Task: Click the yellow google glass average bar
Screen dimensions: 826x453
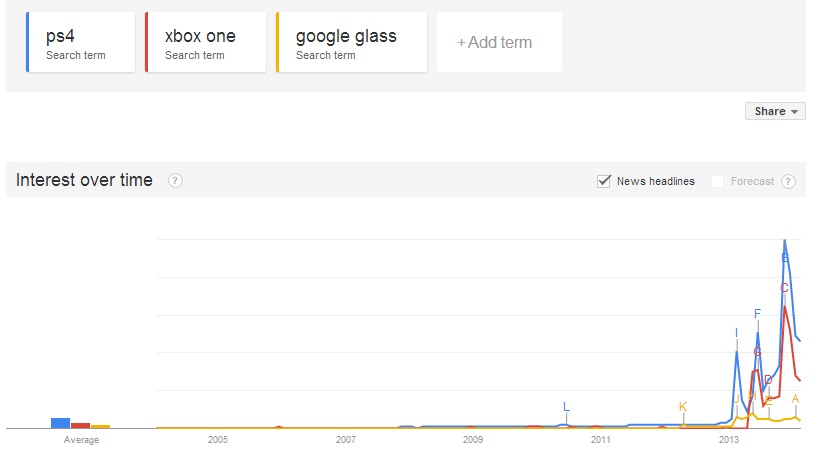Action: [x=100, y=427]
